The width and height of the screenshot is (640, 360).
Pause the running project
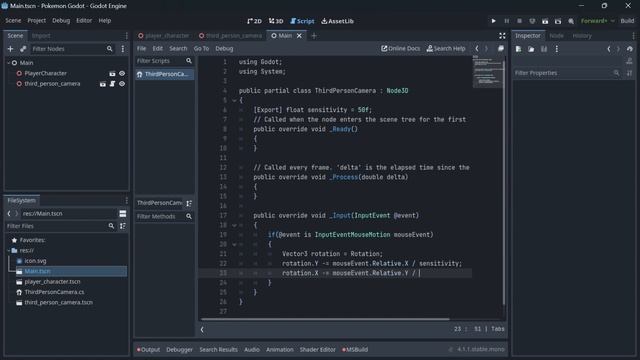point(507,21)
